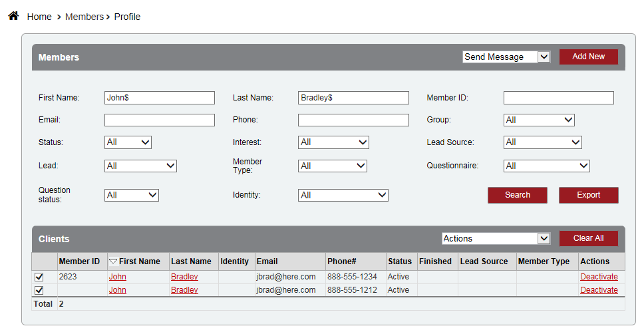644x336 pixels.
Task: Uncheck the second John Bradley row checkbox
Action: [39, 290]
